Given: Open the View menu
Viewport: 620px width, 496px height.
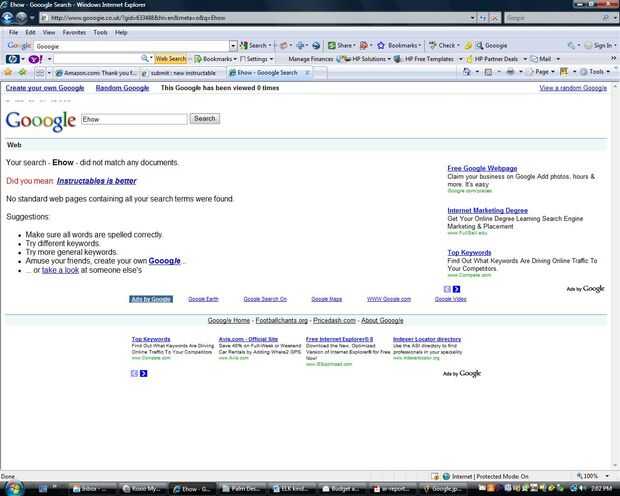Looking at the screenshot, I should coord(49,32).
